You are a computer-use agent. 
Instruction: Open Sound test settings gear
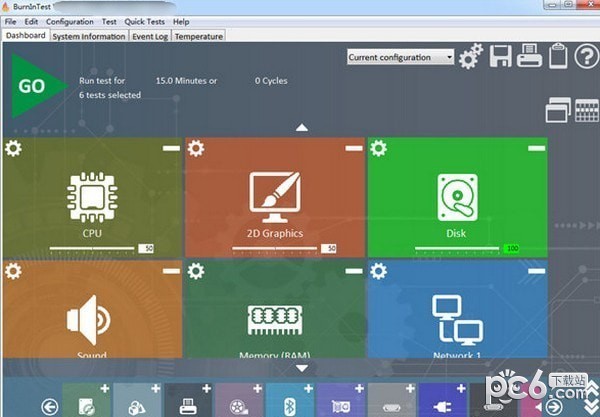[13, 271]
